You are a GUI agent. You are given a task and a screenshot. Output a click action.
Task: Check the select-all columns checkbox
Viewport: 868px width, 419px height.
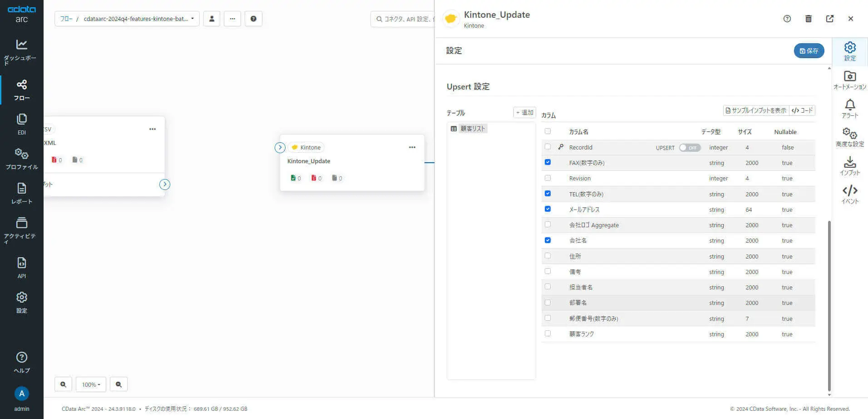pyautogui.click(x=547, y=131)
